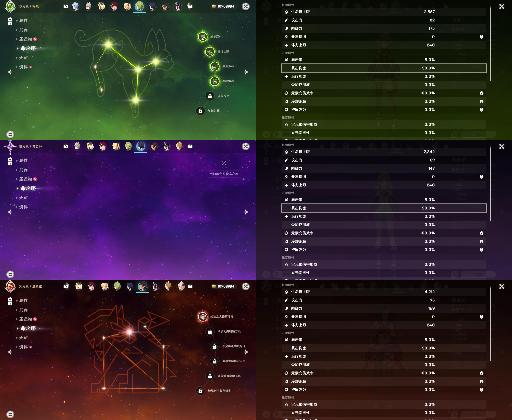Open the grid menu icon on 柯莱's screen
The image size is (512, 420).
point(10,134)
